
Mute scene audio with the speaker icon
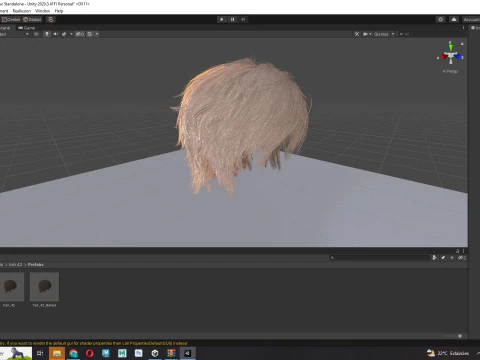click(x=55, y=34)
